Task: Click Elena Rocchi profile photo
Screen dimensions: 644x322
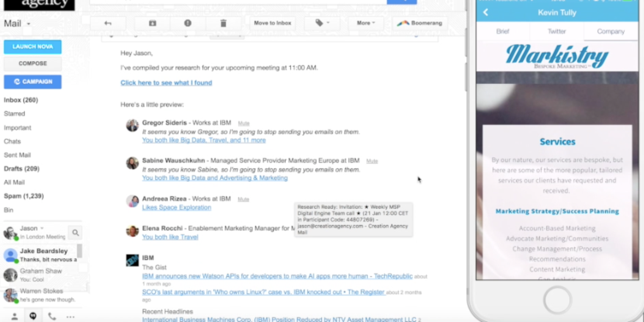Action: point(132,231)
